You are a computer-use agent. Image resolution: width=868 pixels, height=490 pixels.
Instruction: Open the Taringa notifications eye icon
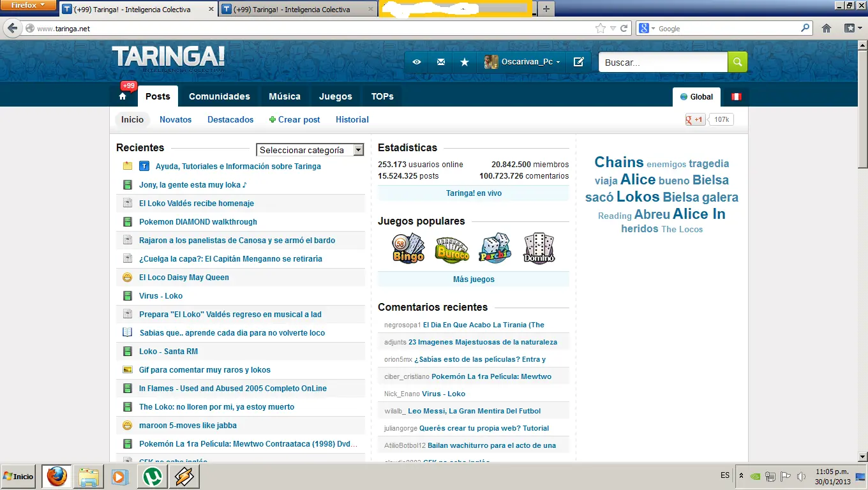click(x=416, y=62)
